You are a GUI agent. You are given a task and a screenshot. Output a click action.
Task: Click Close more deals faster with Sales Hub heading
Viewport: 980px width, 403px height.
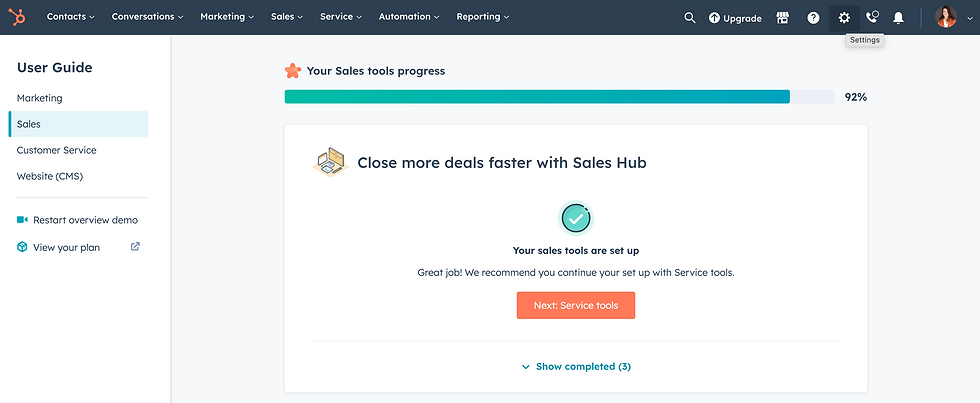click(x=502, y=163)
